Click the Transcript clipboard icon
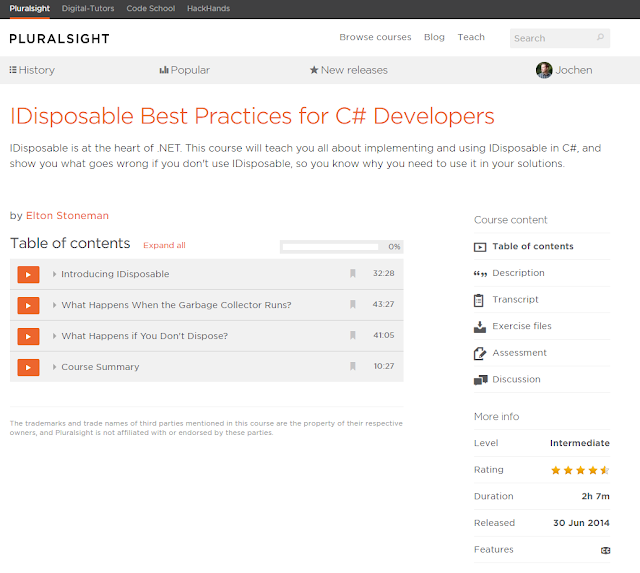Screen dimensions: 640x573 (x=479, y=300)
